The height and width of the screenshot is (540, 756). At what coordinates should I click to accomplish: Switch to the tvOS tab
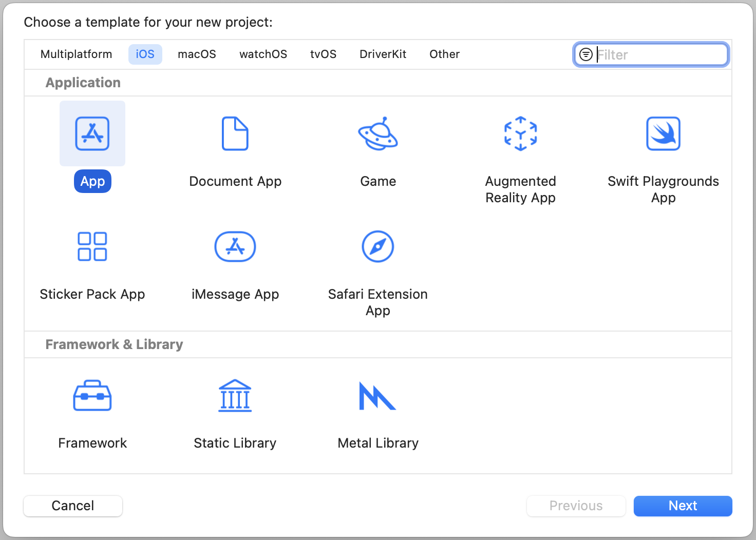(323, 54)
